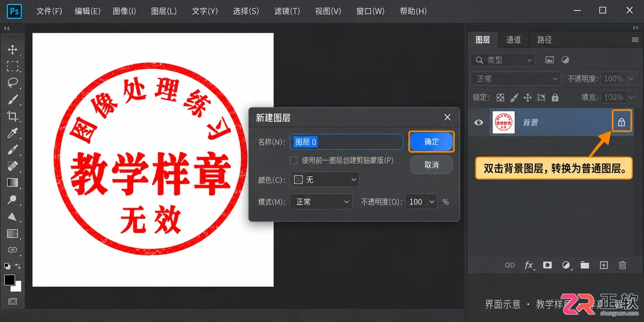The width and height of the screenshot is (644, 322).
Task: Toggle the pixel layer filter
Action: pos(550,60)
